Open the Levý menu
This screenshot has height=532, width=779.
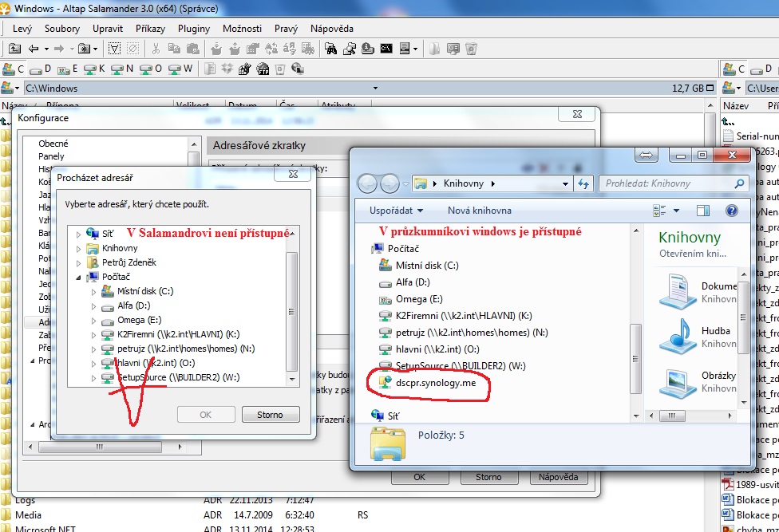(22, 29)
